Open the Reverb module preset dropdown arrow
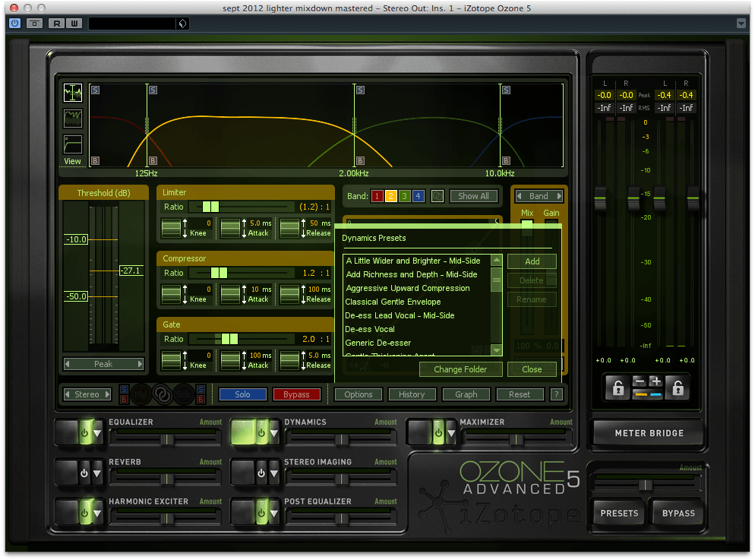Screen dimensions: 755x560 click(98, 473)
